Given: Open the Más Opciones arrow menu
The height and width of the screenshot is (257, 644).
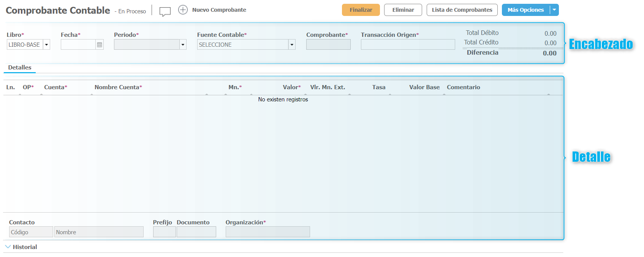Looking at the screenshot, I should click(554, 10).
